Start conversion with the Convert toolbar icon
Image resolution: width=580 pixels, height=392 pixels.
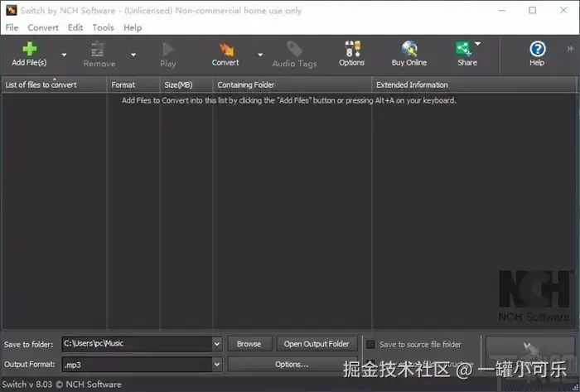coord(225,49)
